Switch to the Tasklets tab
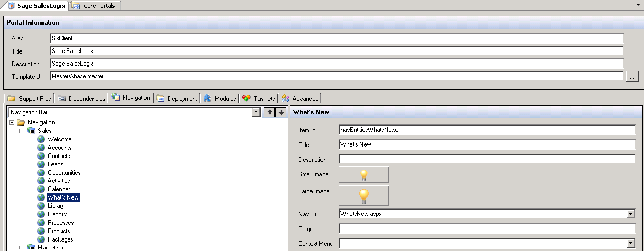This screenshot has width=644, height=251. tap(259, 98)
